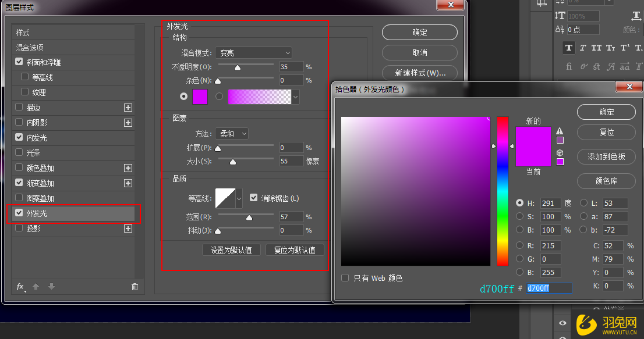Uncheck Bevel & Emboss (斜面和浮雕) checkbox
644x339 pixels.
(x=19, y=62)
